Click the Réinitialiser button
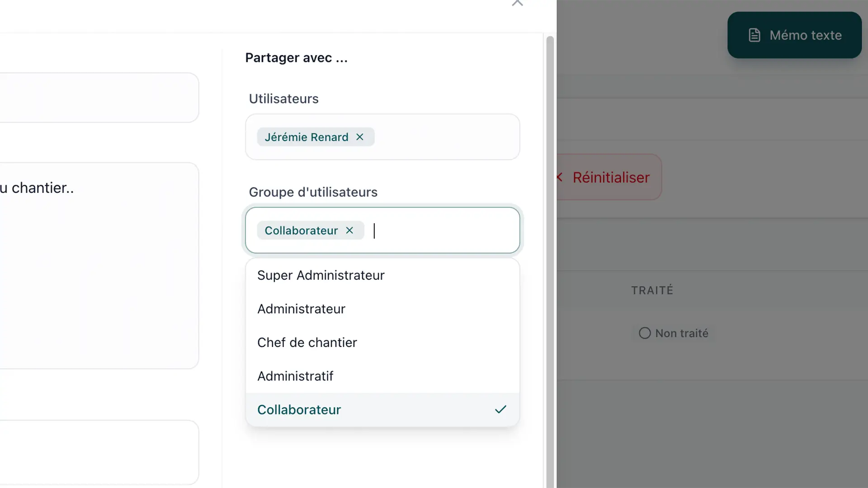This screenshot has width=868, height=488. click(x=609, y=177)
